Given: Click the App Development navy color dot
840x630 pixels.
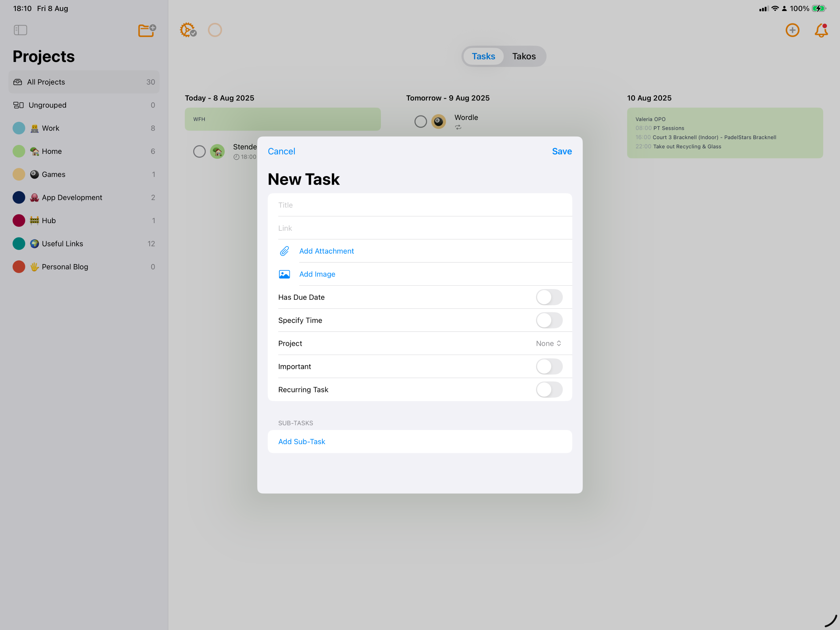Looking at the screenshot, I should (x=19, y=198).
